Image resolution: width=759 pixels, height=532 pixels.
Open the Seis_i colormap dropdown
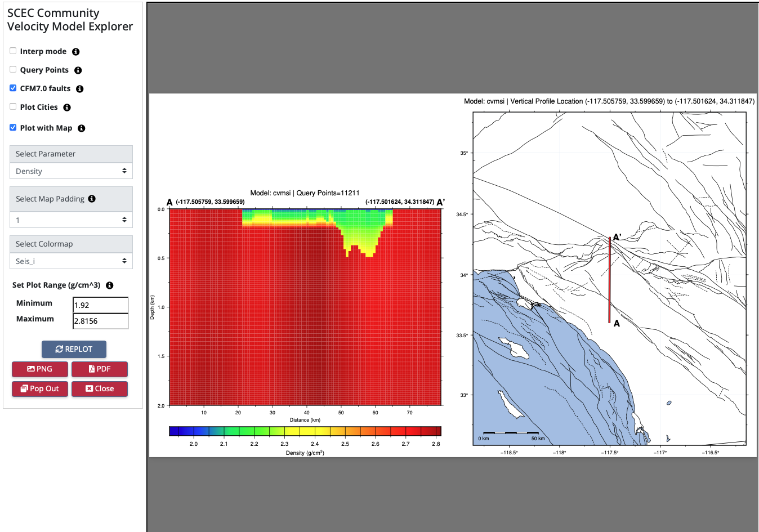point(71,261)
